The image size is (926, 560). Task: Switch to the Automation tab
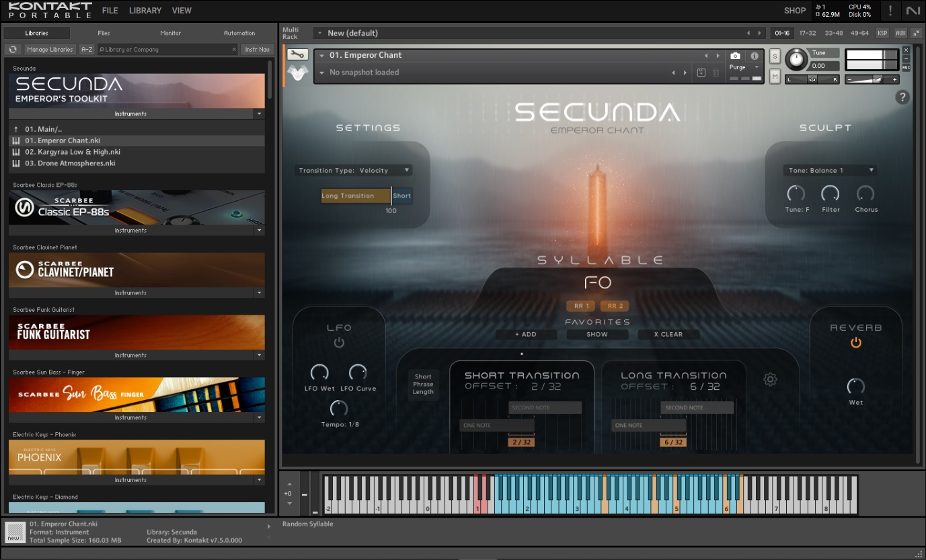pos(239,33)
